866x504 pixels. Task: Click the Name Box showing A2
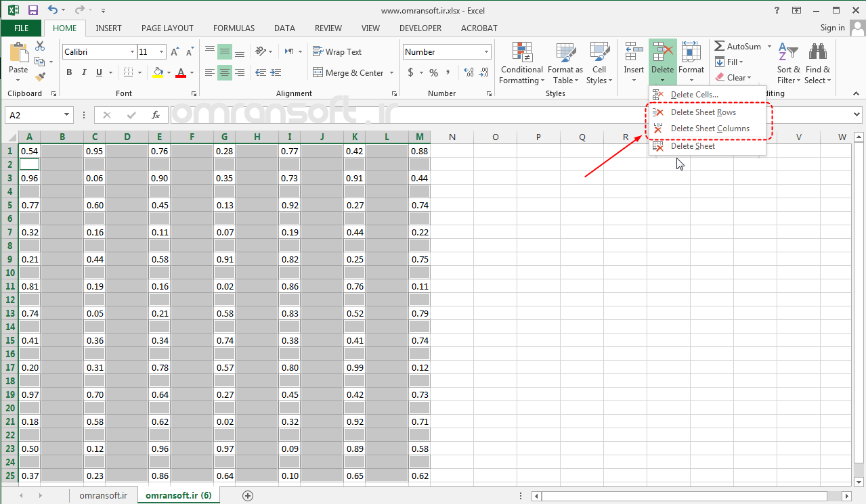click(39, 115)
